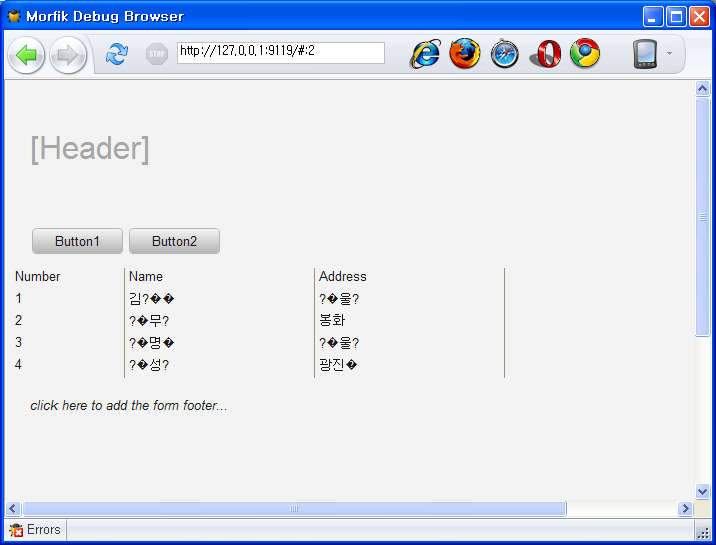716x545 pixels.
Task: Launch page in Safari browser
Action: 505,54
